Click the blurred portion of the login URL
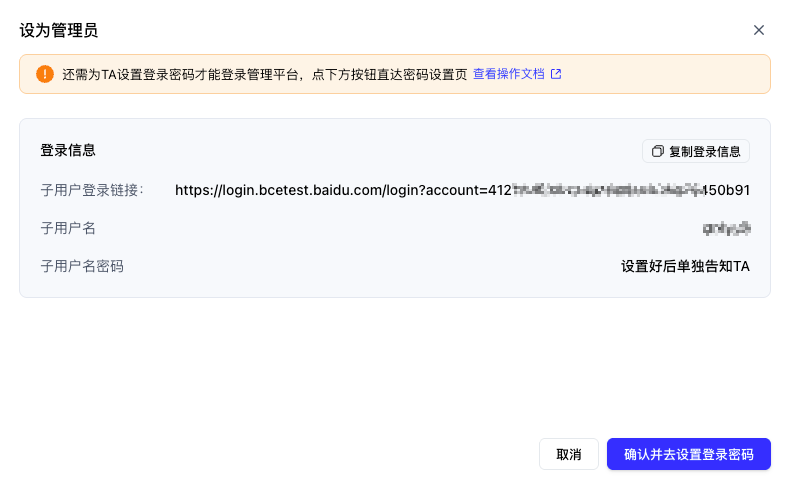This screenshot has width=791, height=491. pos(607,190)
